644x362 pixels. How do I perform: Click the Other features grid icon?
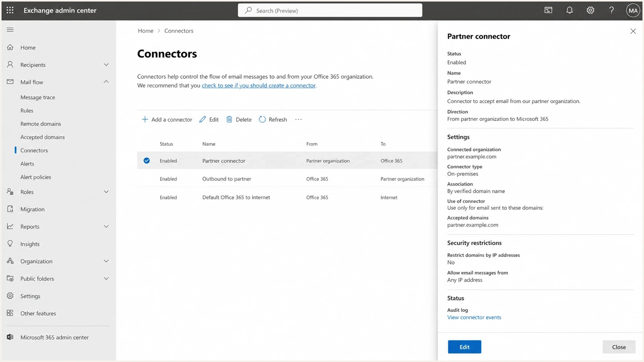10,313
